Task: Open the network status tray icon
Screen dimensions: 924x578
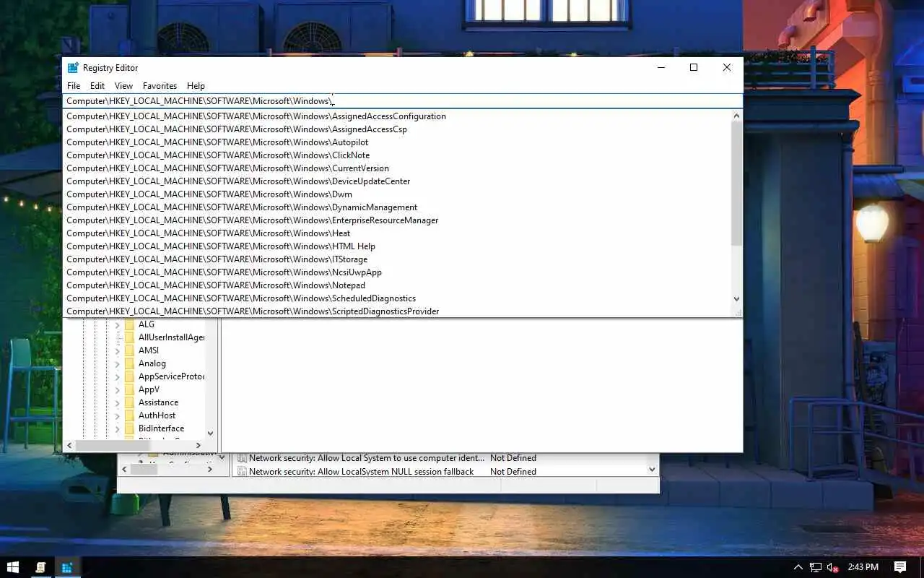Action: pyautogui.click(x=816, y=567)
